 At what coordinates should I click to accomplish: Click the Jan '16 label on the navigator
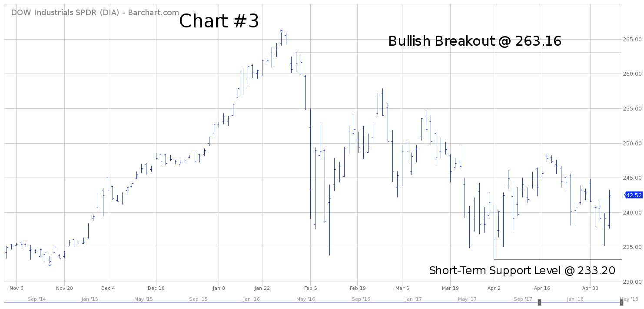coord(252,299)
